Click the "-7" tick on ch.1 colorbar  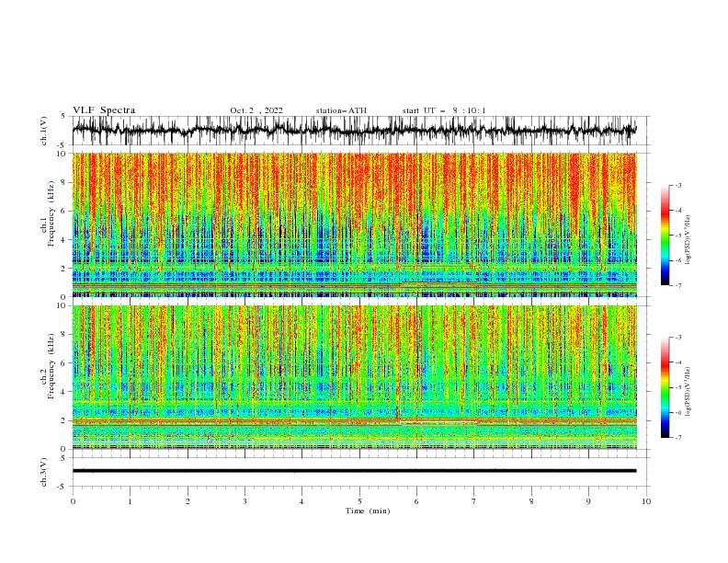[677, 285]
